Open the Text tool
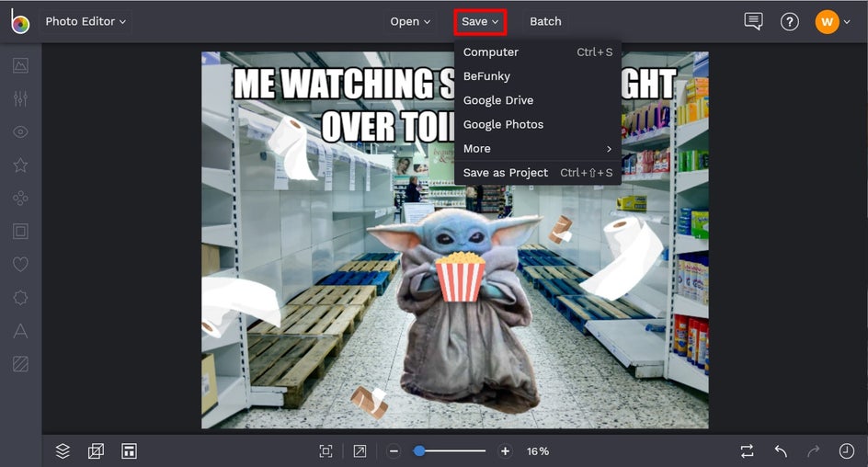 [x=20, y=331]
